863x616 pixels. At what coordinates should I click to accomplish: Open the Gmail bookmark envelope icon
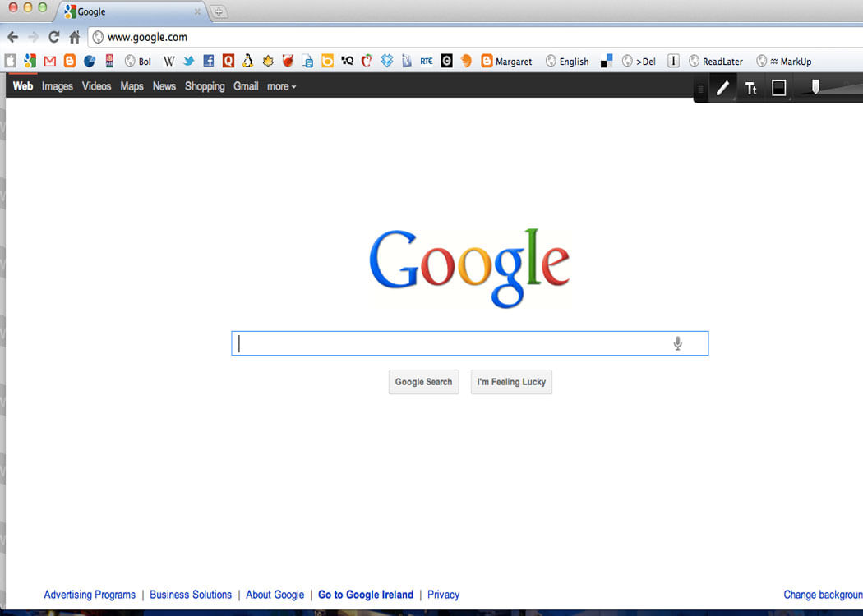(49, 61)
